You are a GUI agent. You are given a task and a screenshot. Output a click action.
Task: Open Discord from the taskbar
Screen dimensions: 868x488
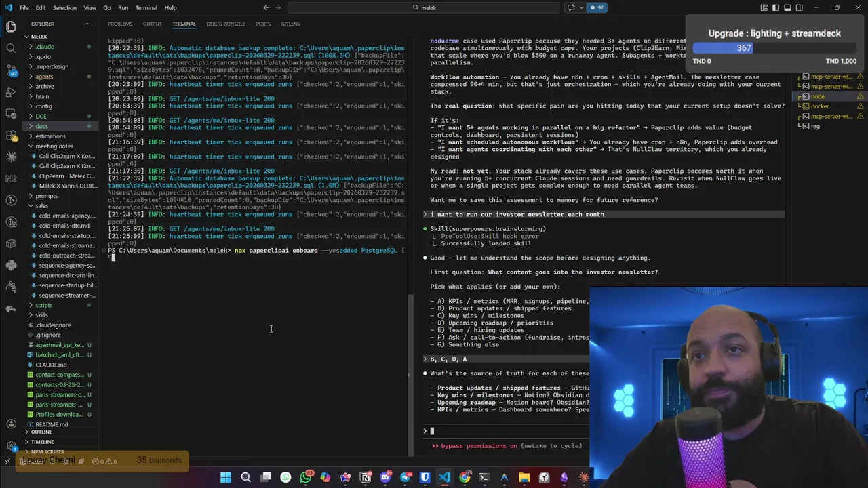click(385, 477)
